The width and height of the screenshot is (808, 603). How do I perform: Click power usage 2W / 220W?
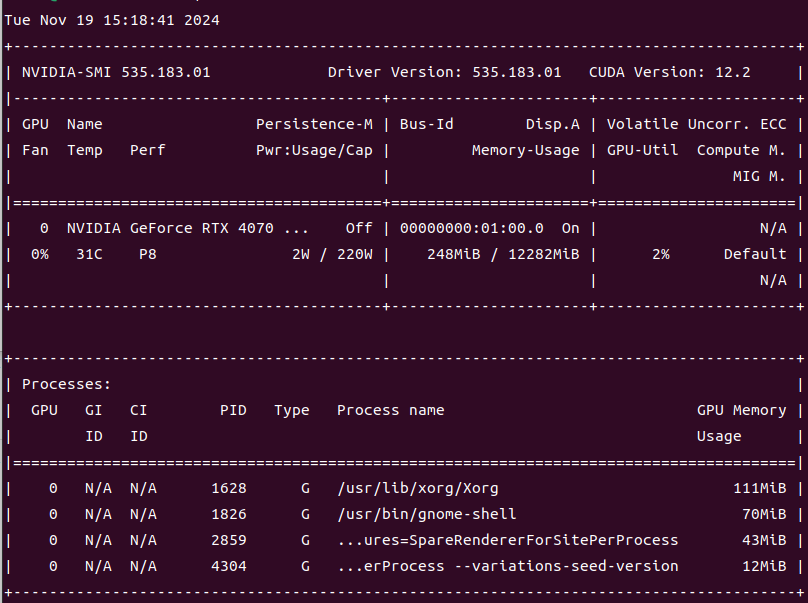click(332, 255)
